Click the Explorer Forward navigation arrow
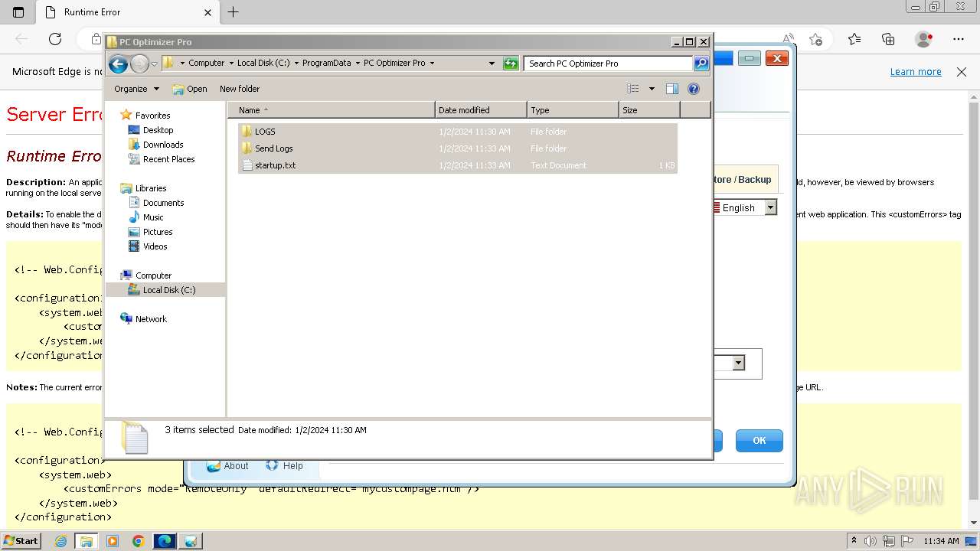 139,64
